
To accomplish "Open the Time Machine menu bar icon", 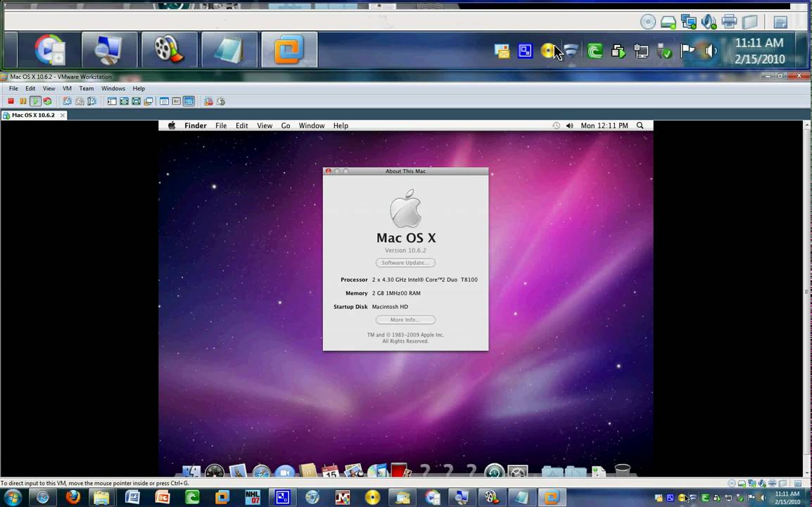I will (x=556, y=125).
